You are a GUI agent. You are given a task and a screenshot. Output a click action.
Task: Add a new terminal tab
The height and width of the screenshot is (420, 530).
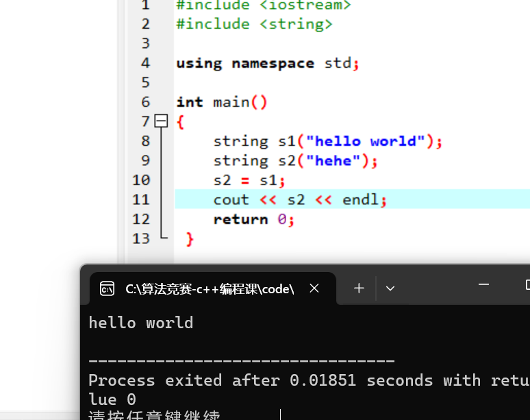[359, 288]
